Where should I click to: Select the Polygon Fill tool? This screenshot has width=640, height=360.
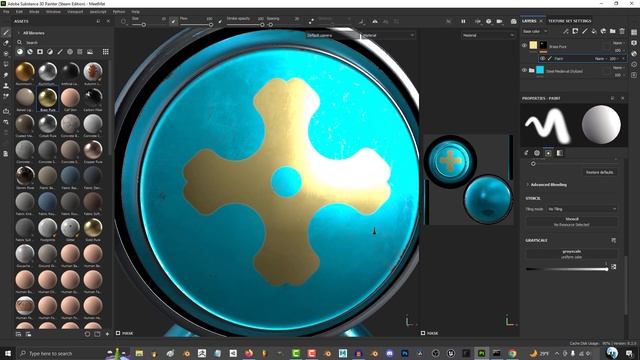point(6,64)
